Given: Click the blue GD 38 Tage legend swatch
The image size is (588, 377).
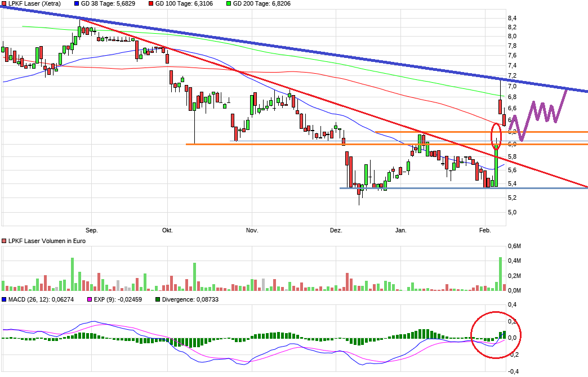Looking at the screenshot, I should coord(77,4).
